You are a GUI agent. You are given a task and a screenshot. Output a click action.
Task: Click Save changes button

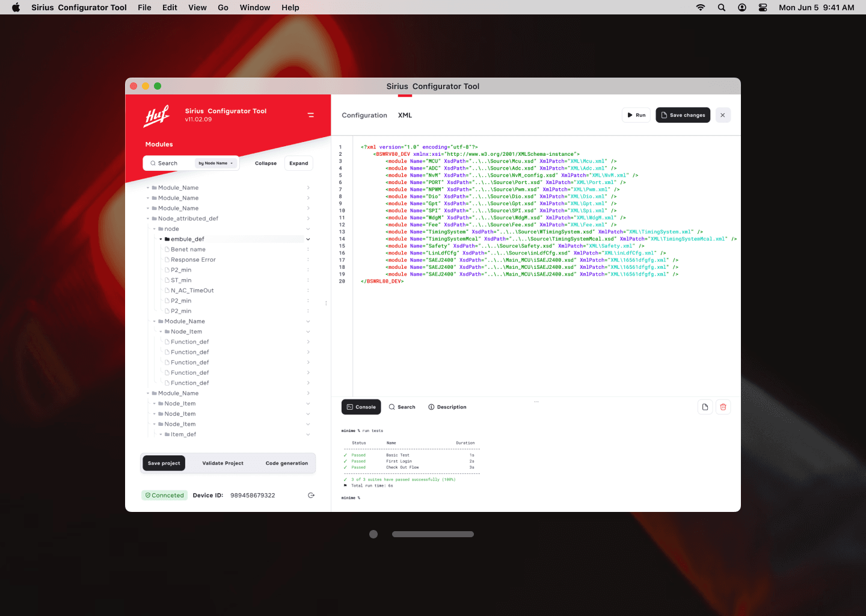tap(683, 115)
